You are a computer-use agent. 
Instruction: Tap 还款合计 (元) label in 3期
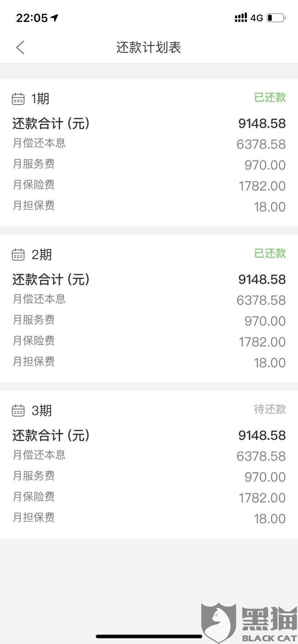51,436
